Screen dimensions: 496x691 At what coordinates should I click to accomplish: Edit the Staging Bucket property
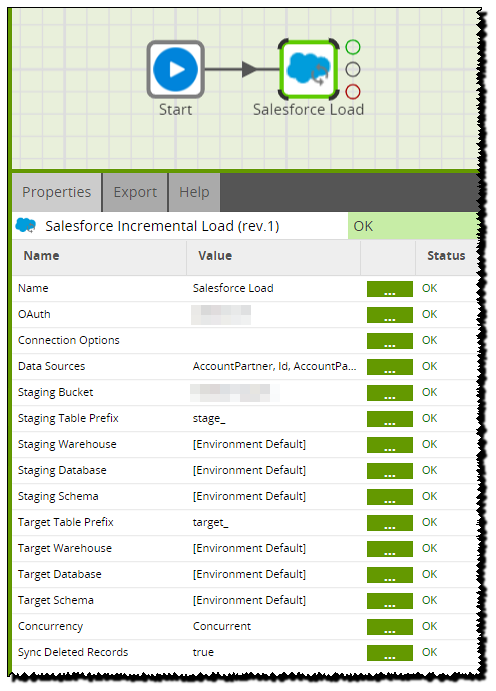pos(390,393)
